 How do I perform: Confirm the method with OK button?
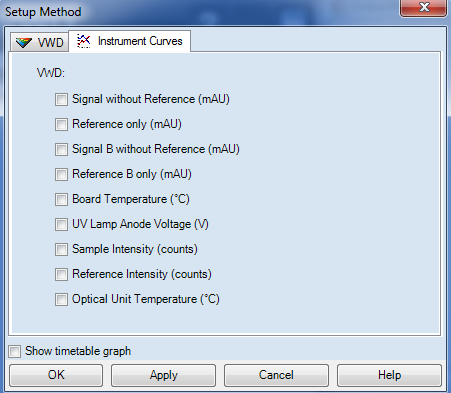[x=56, y=375]
